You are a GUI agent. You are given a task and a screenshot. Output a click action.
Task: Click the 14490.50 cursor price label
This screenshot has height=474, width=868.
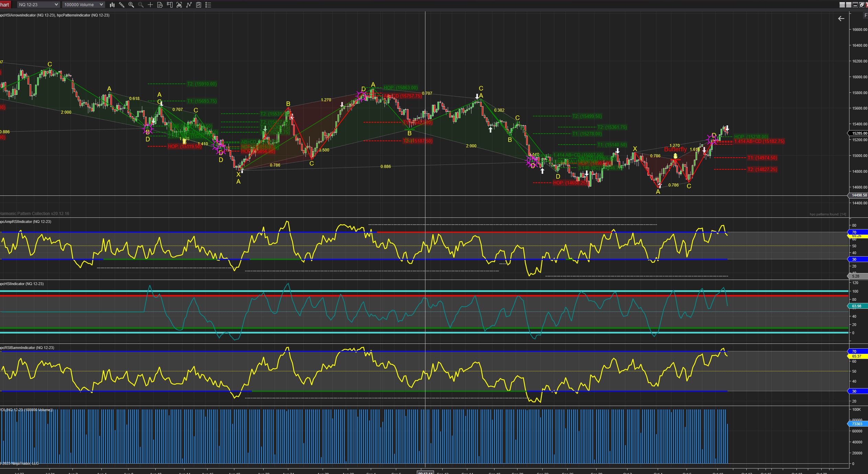859,195
